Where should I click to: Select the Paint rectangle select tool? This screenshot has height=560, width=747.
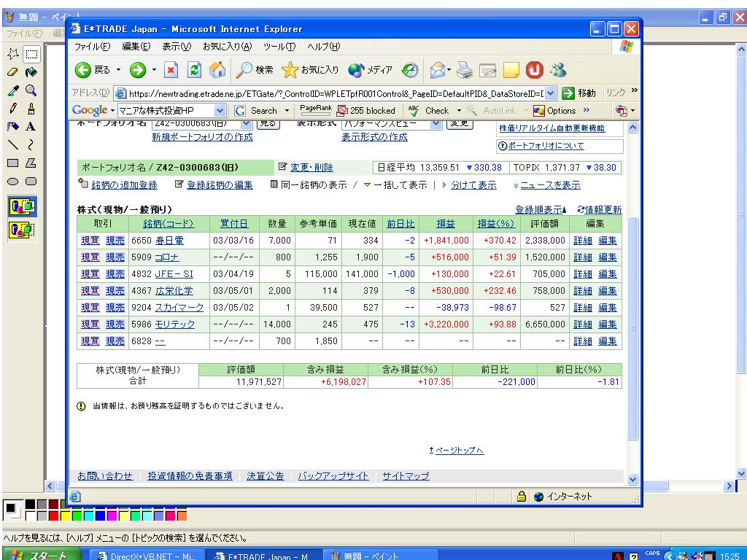click(x=31, y=54)
